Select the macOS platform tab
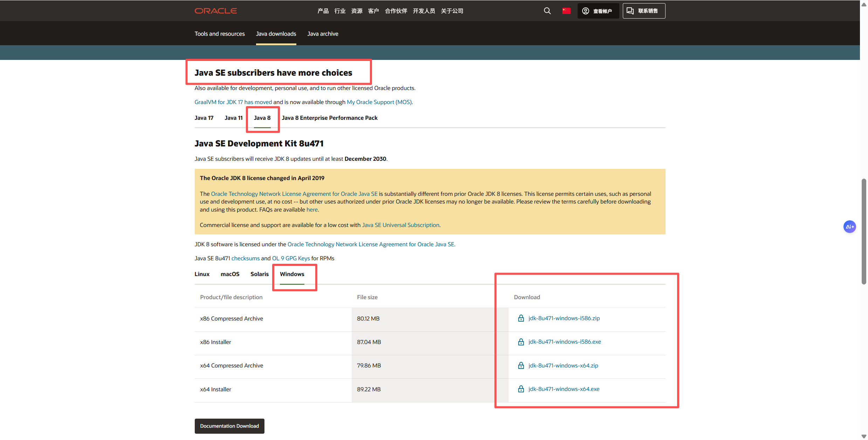868x440 pixels. click(x=230, y=274)
